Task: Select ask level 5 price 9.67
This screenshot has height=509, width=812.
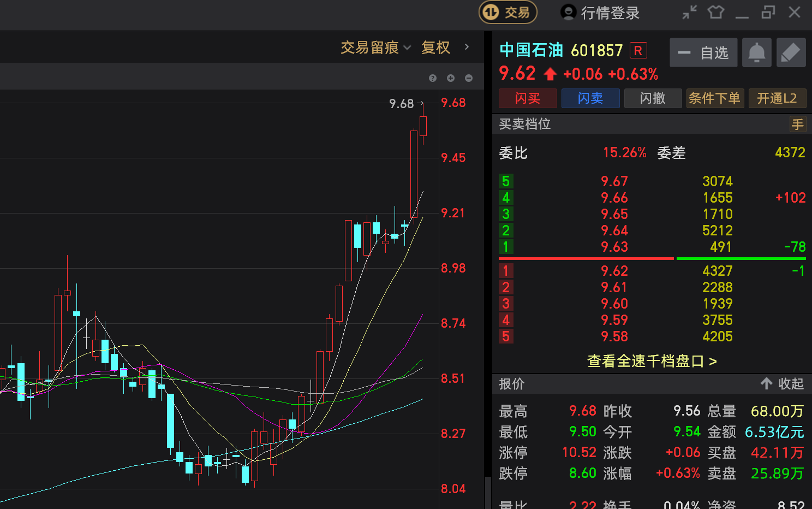Action: point(614,181)
